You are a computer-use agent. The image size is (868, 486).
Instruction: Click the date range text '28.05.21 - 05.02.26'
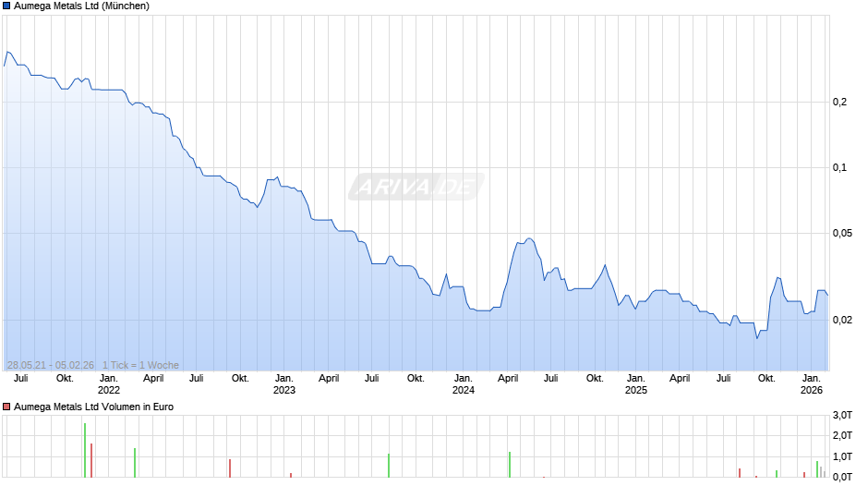[x=51, y=365]
